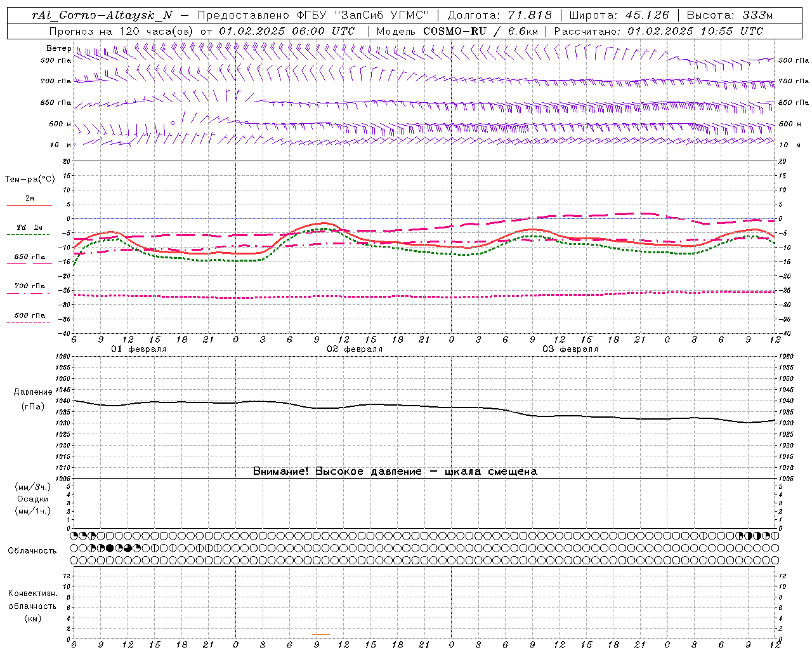
Task: Click the (мм/1ч.) precipitation unit label
Action: pos(33,511)
